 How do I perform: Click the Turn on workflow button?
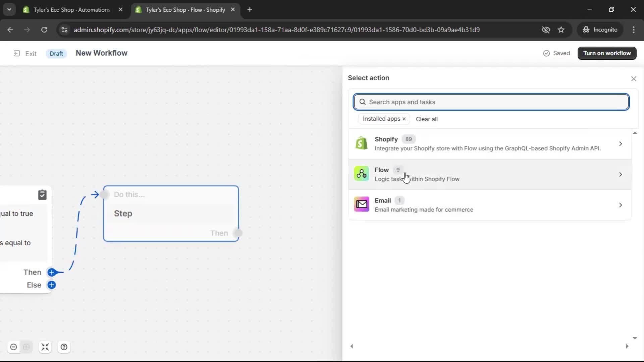point(607,53)
